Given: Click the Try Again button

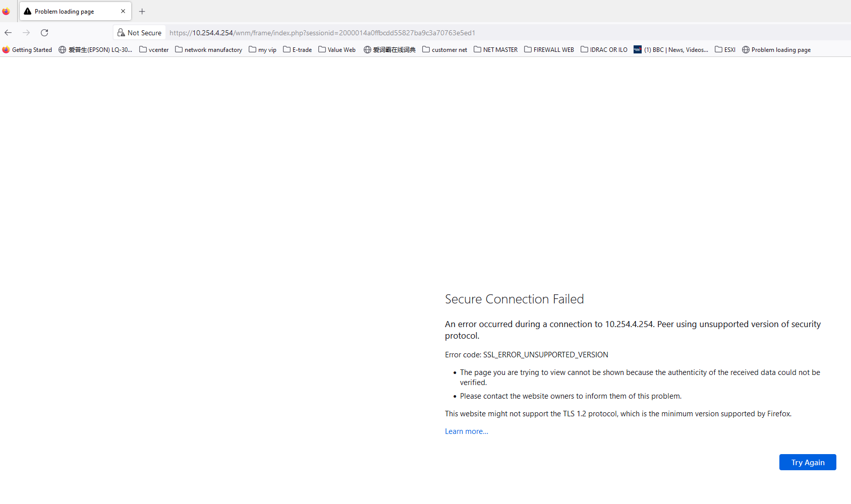Looking at the screenshot, I should [x=808, y=462].
